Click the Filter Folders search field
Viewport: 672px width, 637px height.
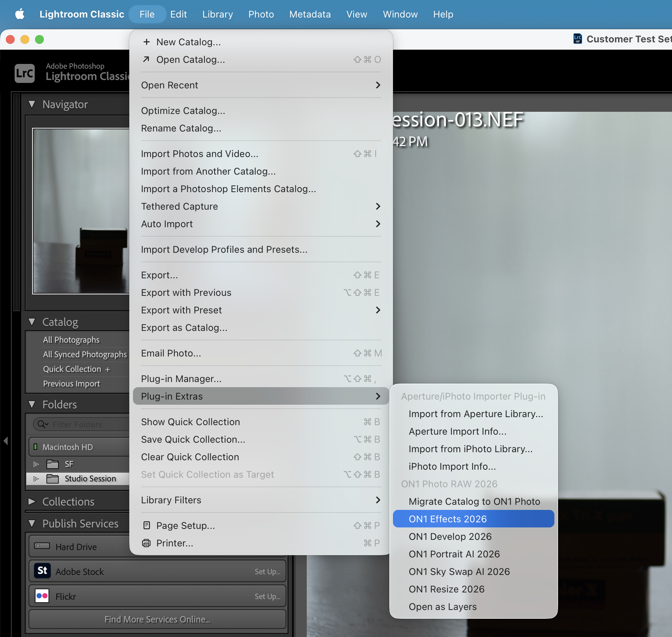(81, 424)
